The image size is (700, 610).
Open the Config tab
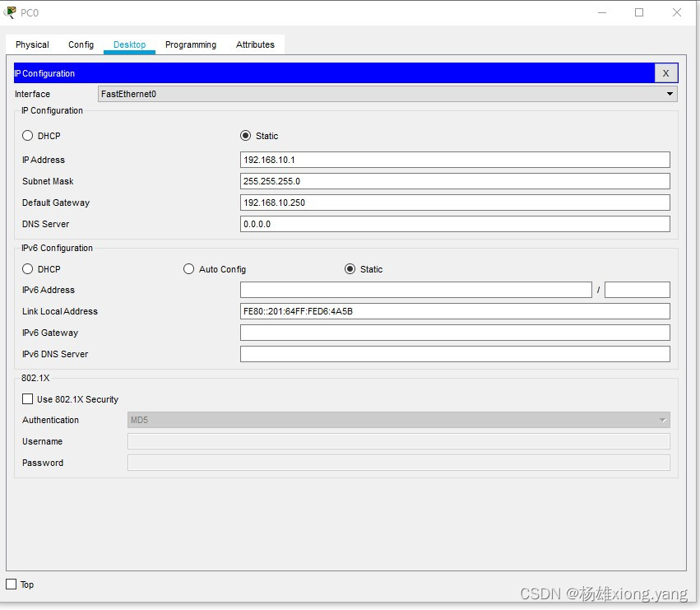click(x=81, y=44)
